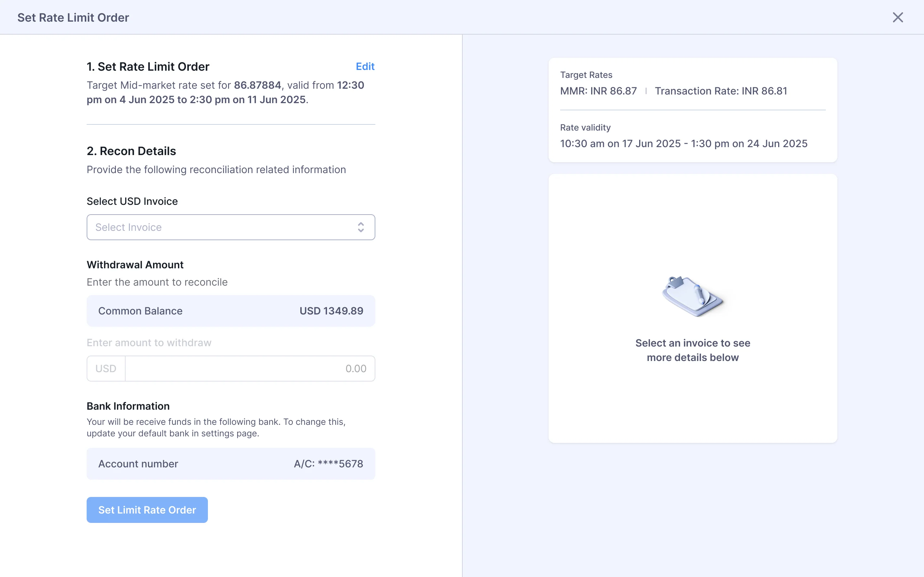Click the Set Rate Limit Order dialog title
924x577 pixels.
(x=73, y=17)
